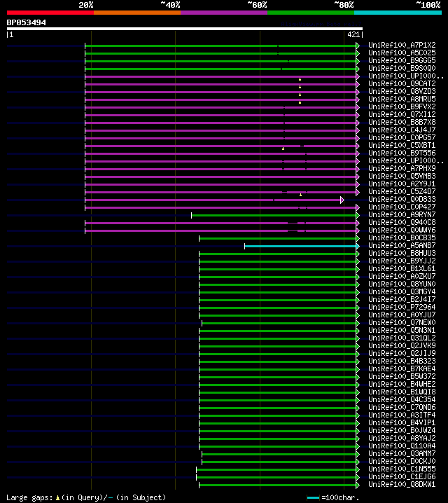Click the UniRef100_B9FVX2 label
Image resolution: width=448 pixels, height=503 pixels.
click(x=402, y=106)
